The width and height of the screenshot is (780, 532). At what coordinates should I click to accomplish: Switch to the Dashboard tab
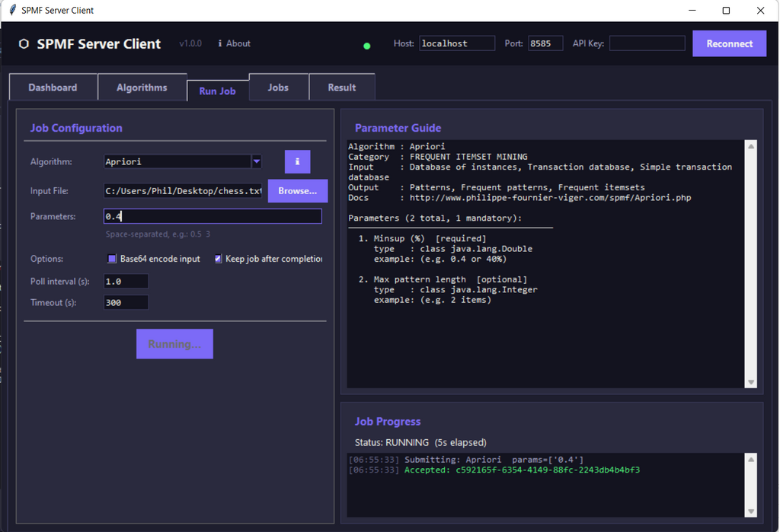pos(53,88)
